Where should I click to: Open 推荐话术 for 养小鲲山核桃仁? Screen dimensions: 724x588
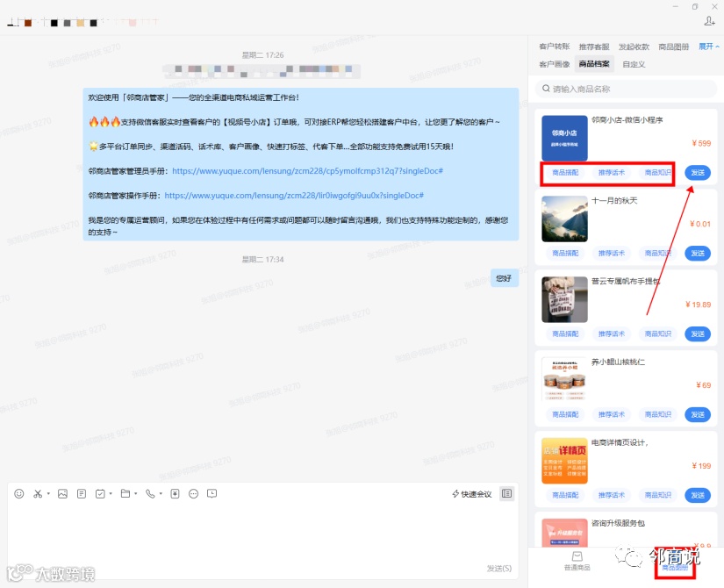(x=612, y=414)
